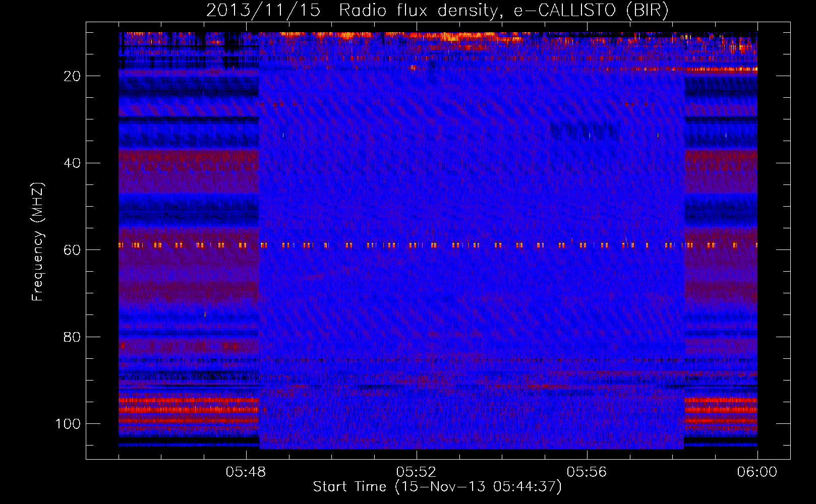816x504 pixels.
Task: Select the frequency tick label "20"
Action: [72, 76]
